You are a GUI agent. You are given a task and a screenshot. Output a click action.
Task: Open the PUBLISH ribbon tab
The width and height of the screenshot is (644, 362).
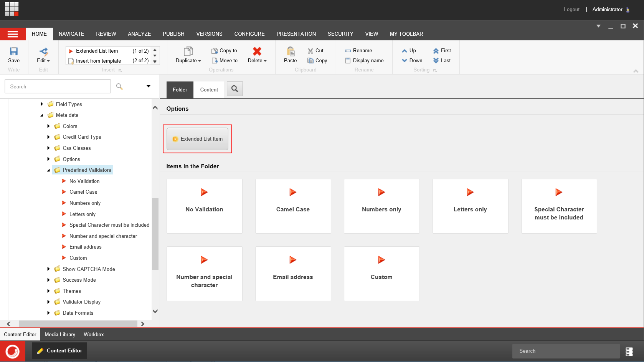tap(173, 34)
